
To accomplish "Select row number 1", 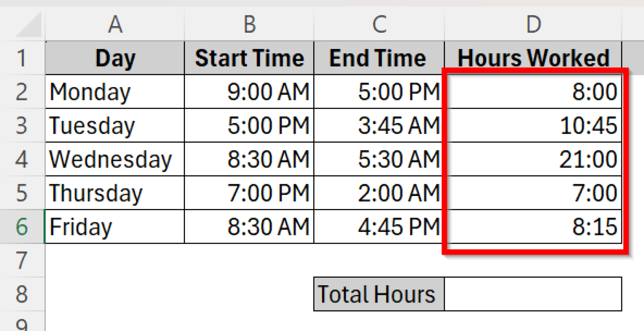I will point(23,57).
